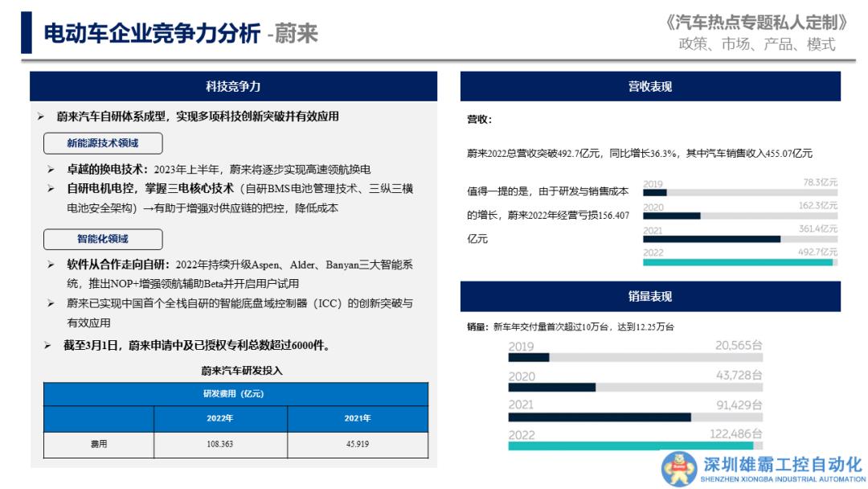This screenshot has width=868, height=489.
Task: Select the 2021年 table column header
Action: pos(358,418)
